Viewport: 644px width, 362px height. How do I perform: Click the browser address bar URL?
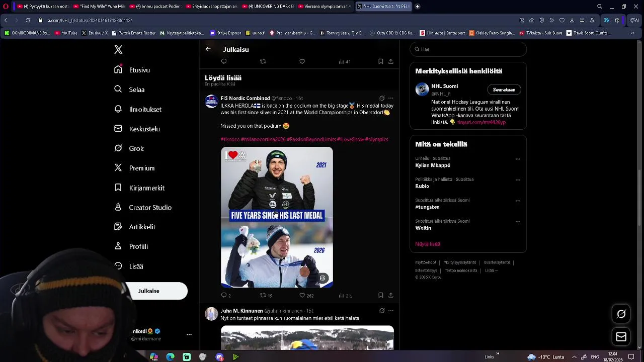(x=91, y=20)
